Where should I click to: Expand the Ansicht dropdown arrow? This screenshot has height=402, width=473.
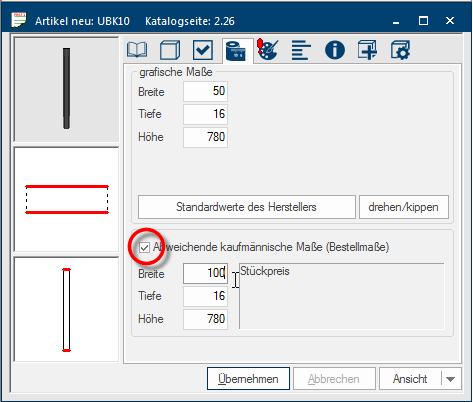(x=451, y=379)
